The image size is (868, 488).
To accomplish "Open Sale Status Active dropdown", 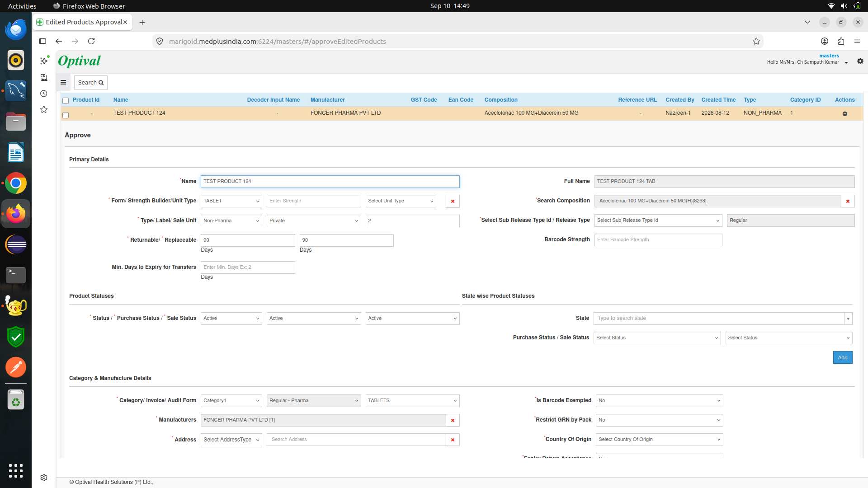I will 412,319.
